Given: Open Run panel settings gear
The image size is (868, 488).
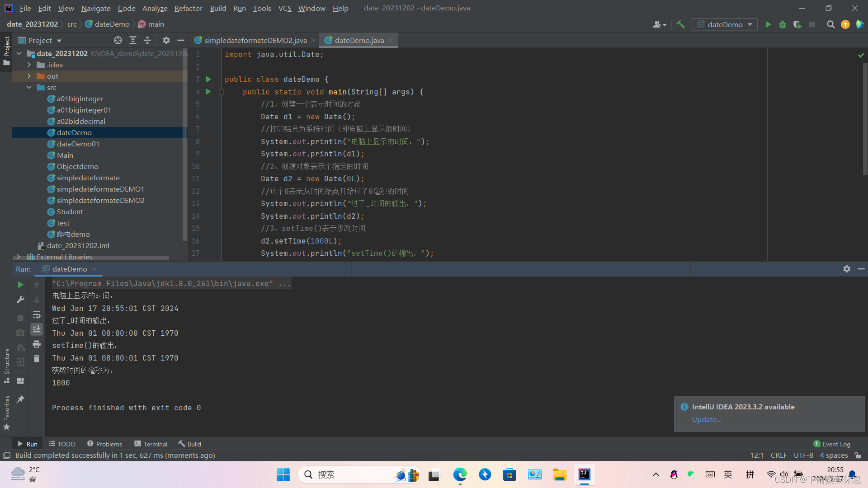Looking at the screenshot, I should coord(847,269).
